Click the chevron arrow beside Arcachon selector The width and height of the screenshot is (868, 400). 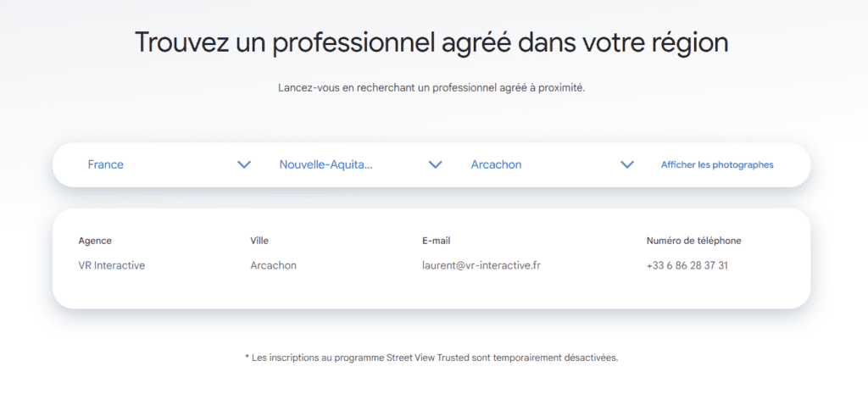point(627,165)
